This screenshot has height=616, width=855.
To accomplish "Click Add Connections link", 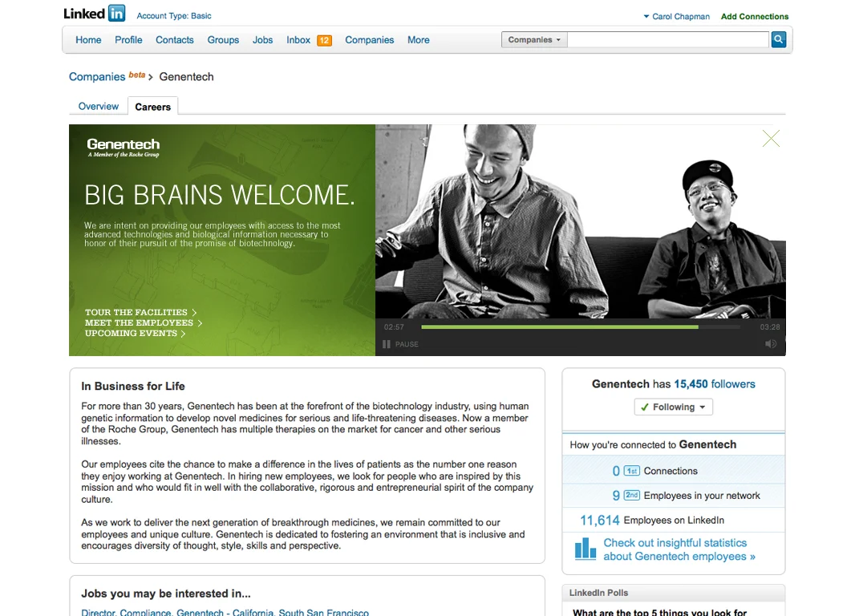I will click(x=755, y=16).
